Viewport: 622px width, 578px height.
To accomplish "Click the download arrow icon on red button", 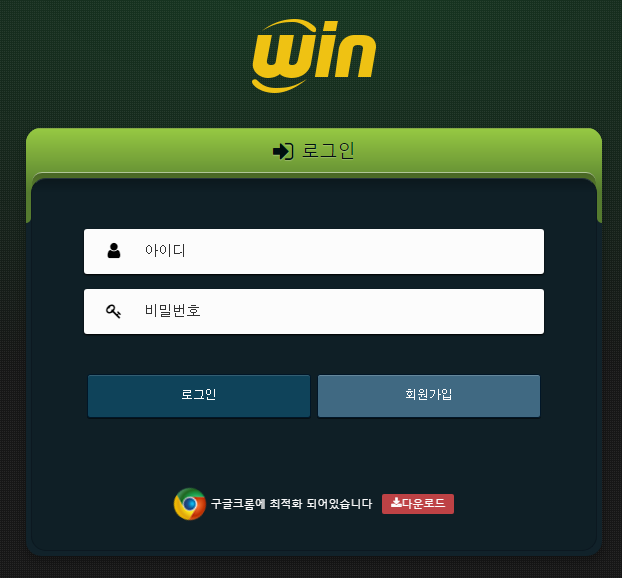I will [396, 503].
